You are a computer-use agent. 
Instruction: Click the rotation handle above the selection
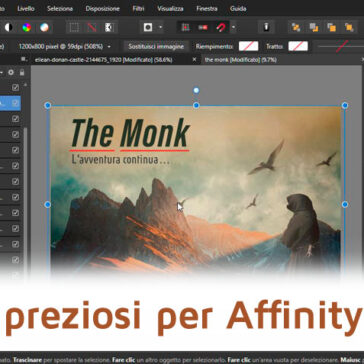(x=196, y=90)
